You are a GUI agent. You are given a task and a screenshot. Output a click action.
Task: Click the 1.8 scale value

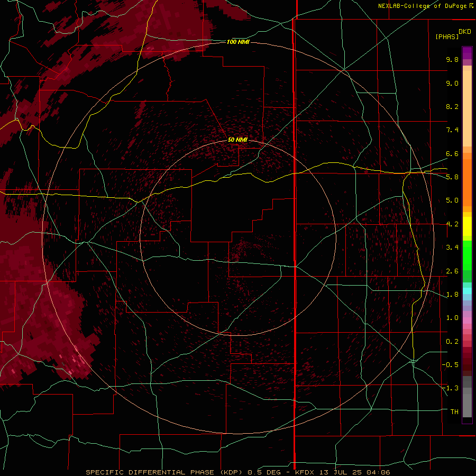(x=452, y=295)
